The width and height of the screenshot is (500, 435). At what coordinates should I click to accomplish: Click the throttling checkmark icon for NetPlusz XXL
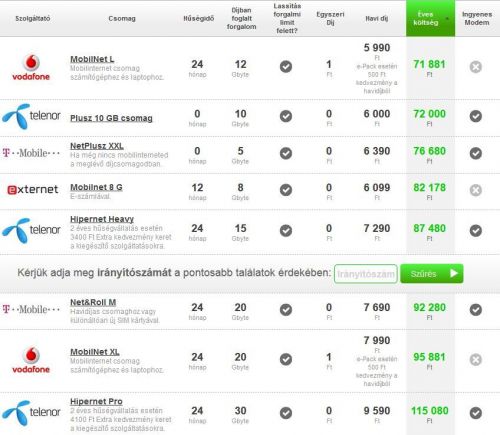pos(286,153)
